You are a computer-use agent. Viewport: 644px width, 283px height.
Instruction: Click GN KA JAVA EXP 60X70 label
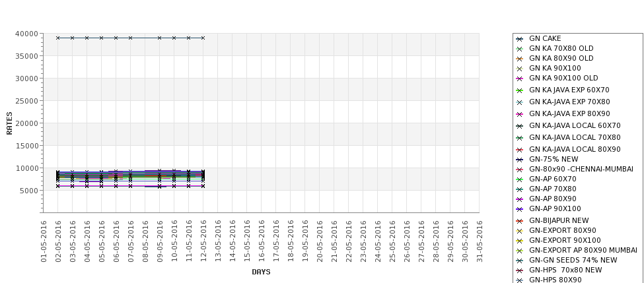pyautogui.click(x=569, y=90)
